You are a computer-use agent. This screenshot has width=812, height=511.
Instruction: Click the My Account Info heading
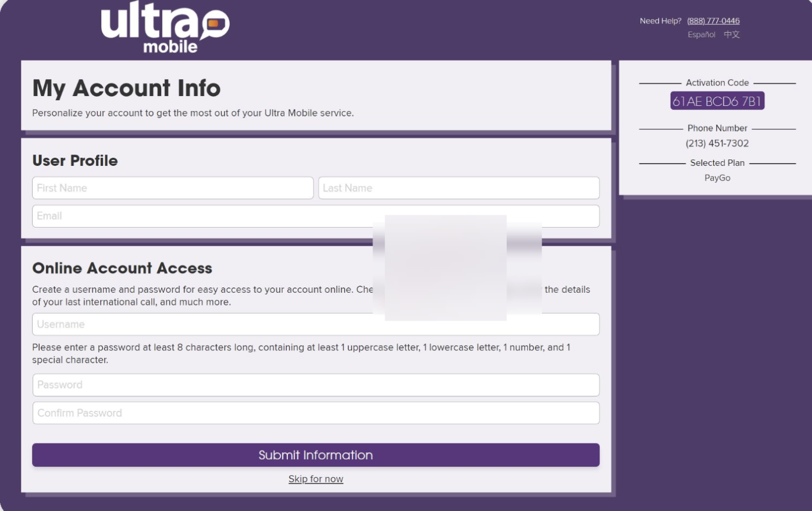point(126,88)
